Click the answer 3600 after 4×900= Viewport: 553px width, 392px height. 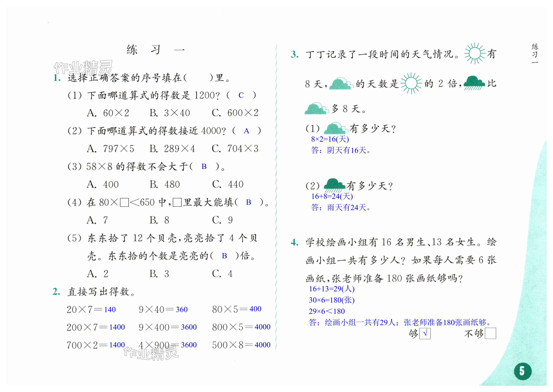[x=189, y=345]
